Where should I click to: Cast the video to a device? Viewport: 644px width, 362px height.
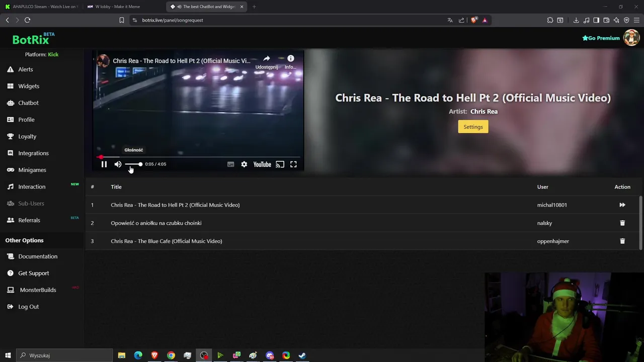280,164
